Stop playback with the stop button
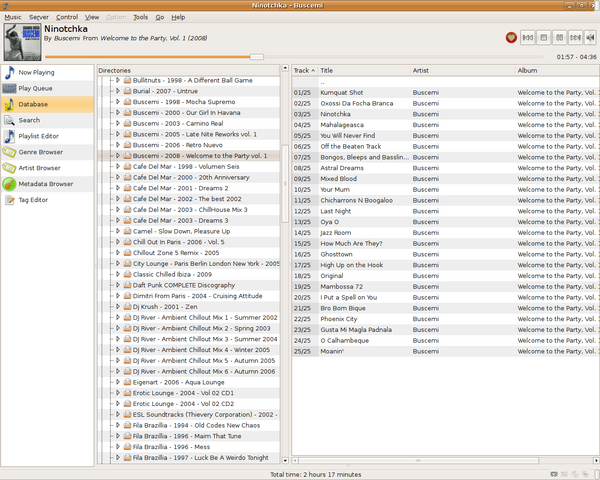Screen dimensions: 600x480 [x=543, y=38]
